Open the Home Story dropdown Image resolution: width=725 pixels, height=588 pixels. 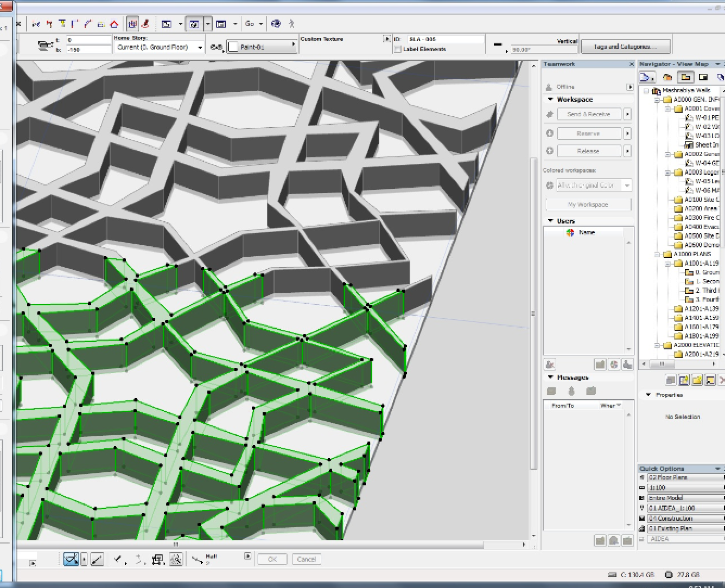160,48
